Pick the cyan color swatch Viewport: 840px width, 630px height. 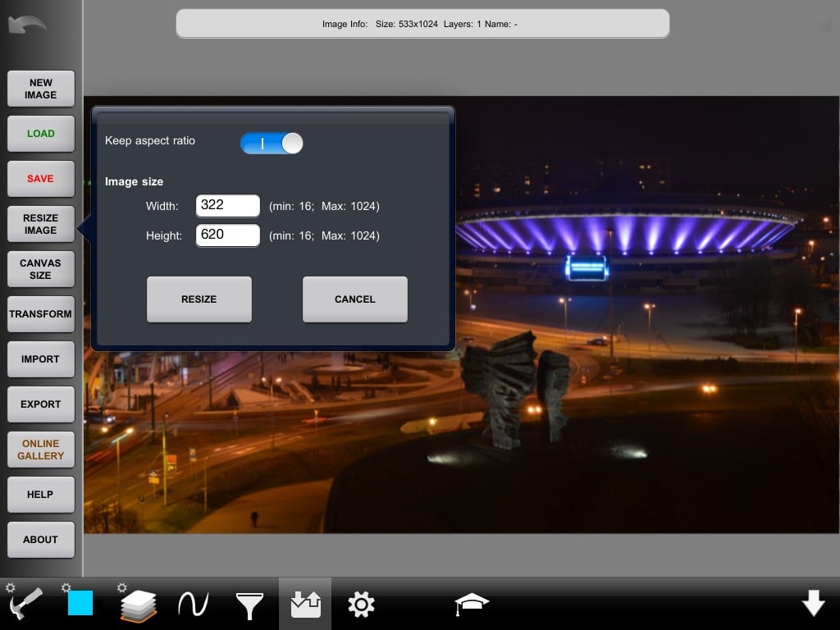point(80,604)
